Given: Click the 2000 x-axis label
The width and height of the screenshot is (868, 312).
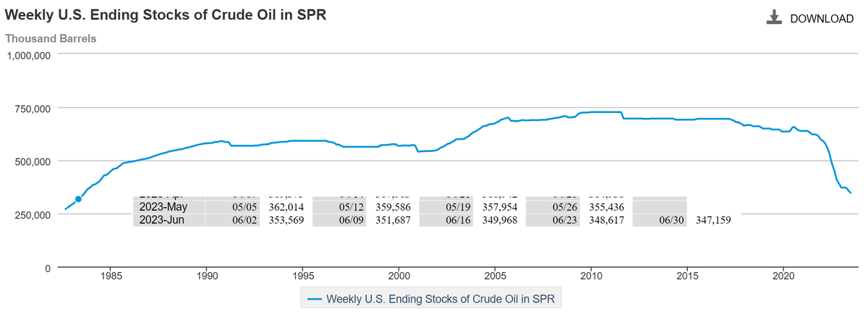Looking at the screenshot, I should 399,276.
